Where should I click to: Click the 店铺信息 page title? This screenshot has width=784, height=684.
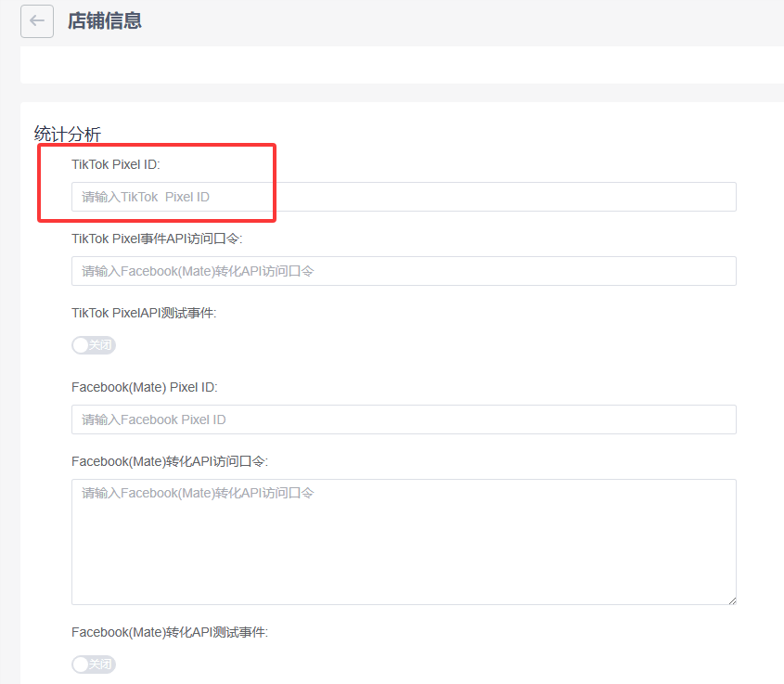click(104, 20)
